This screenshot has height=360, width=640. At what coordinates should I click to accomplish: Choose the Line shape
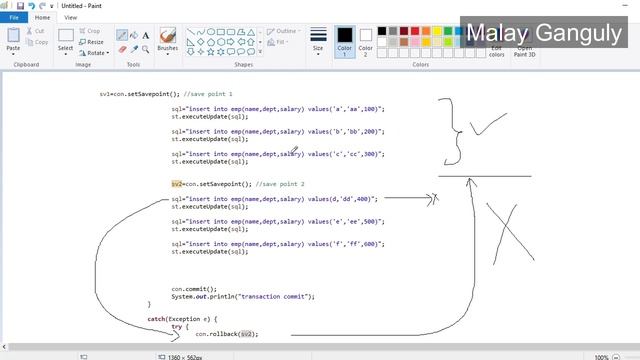click(191, 32)
